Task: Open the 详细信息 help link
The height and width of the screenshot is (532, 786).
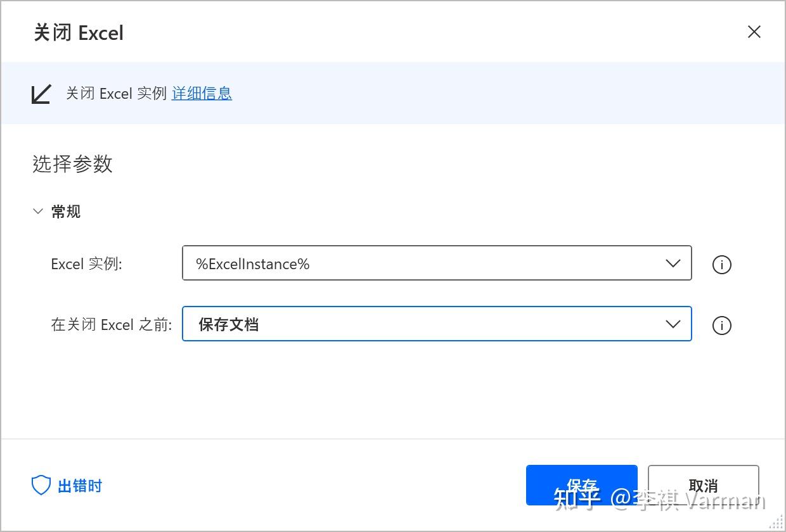Action: click(201, 93)
